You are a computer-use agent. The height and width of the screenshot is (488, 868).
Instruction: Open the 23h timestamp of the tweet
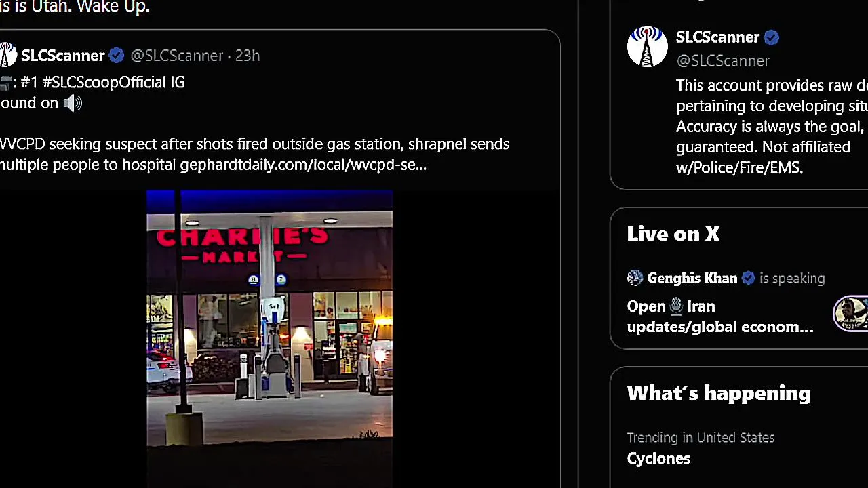tap(248, 56)
